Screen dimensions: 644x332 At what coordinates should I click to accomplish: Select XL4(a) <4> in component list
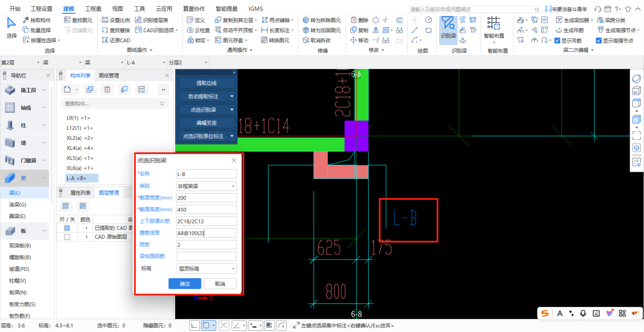(x=80, y=148)
